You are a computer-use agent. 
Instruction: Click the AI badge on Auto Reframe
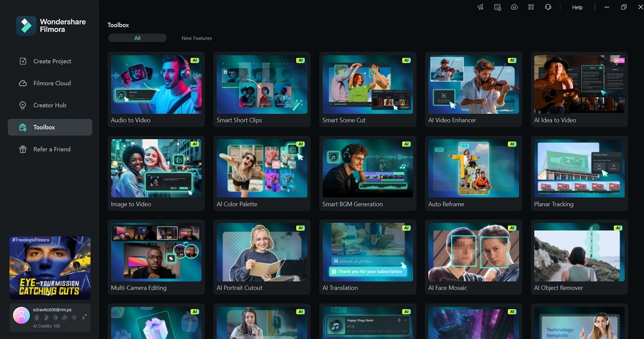(512, 144)
